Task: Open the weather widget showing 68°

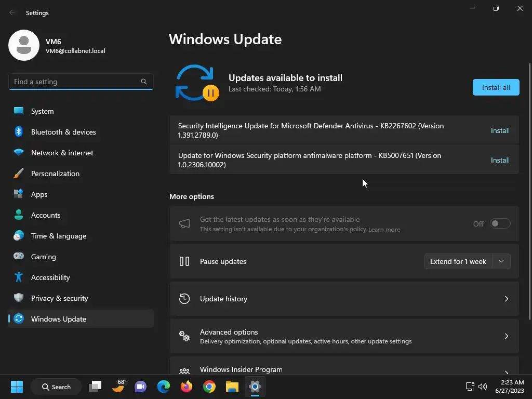Action: 119,386
